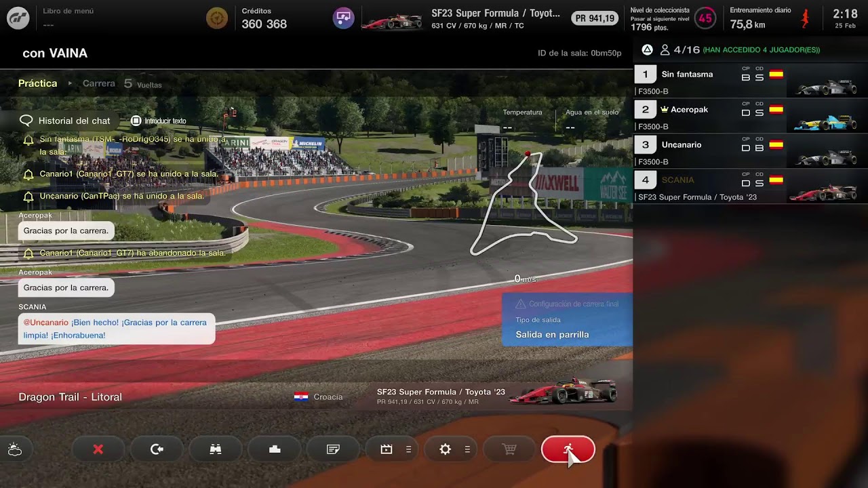The width and height of the screenshot is (868, 488).
Task: Click the crown host icon next to Aceropak
Action: 665,109
